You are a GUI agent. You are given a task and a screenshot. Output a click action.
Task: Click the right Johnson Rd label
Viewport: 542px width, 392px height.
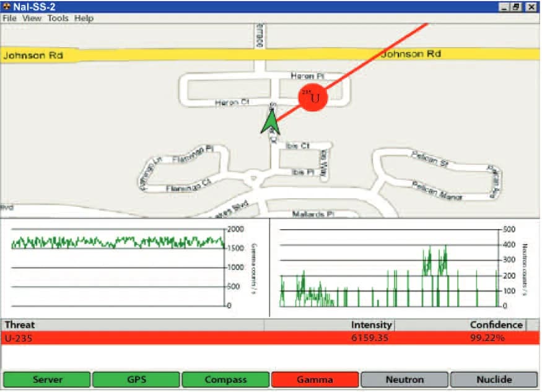click(x=411, y=54)
